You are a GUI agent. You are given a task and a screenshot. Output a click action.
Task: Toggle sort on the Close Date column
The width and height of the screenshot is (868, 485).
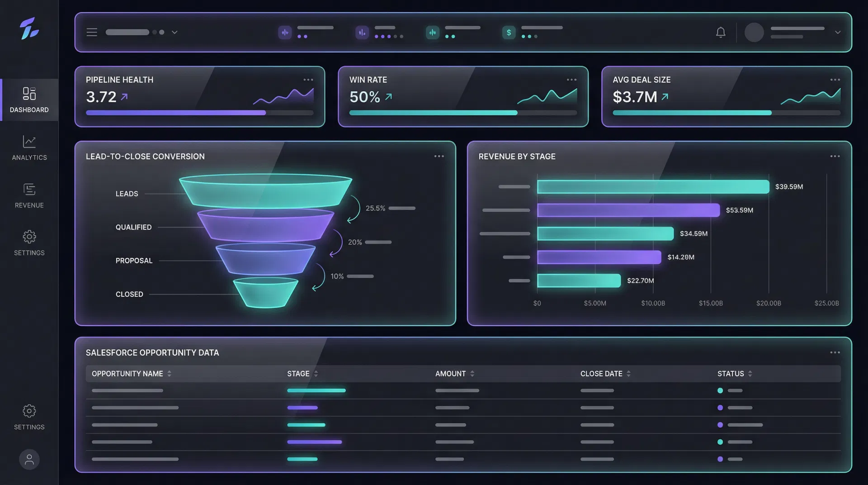coord(628,374)
